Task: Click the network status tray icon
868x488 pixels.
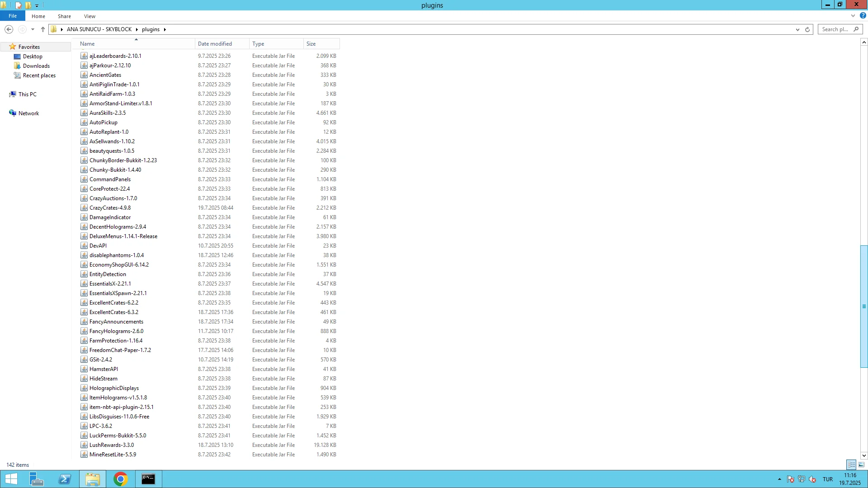Action: coord(801,479)
